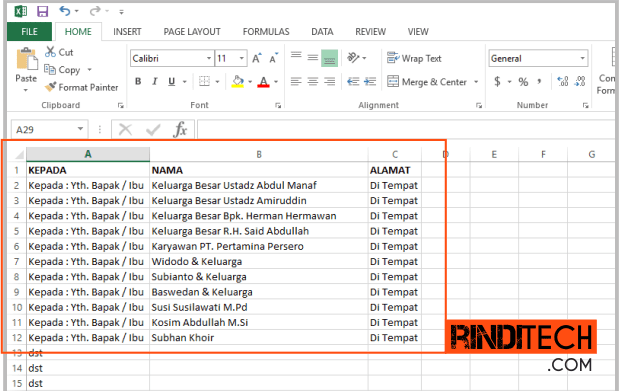Click Merge & Center button
This screenshot has height=391, width=619.
(427, 82)
